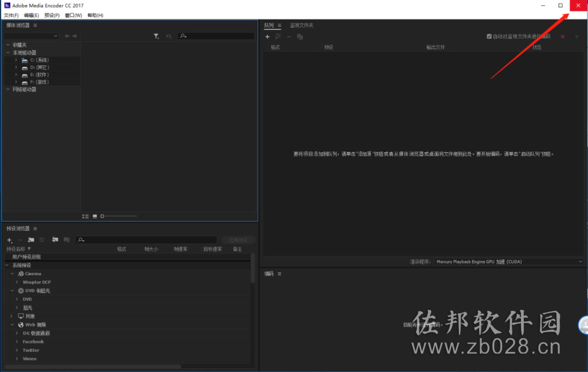Image resolution: width=588 pixels, height=372 pixels.
Task: Sort by 预设名称 column header
Action: 16,249
